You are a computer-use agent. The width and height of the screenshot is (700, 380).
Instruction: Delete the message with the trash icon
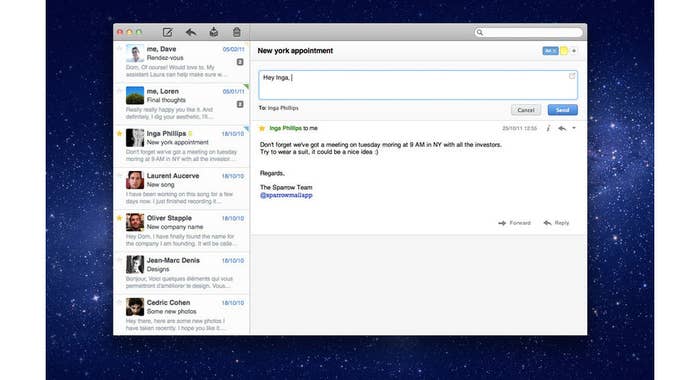click(x=237, y=32)
